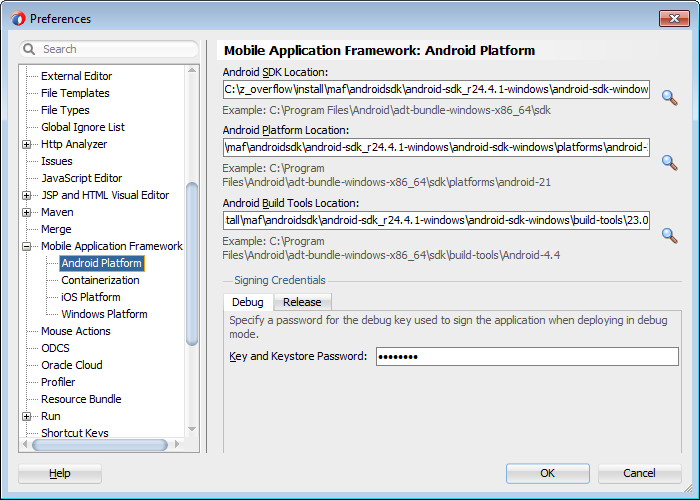The width and height of the screenshot is (700, 500).
Task: Browse for Android Build Tools Location folder
Action: pyautogui.click(x=669, y=235)
